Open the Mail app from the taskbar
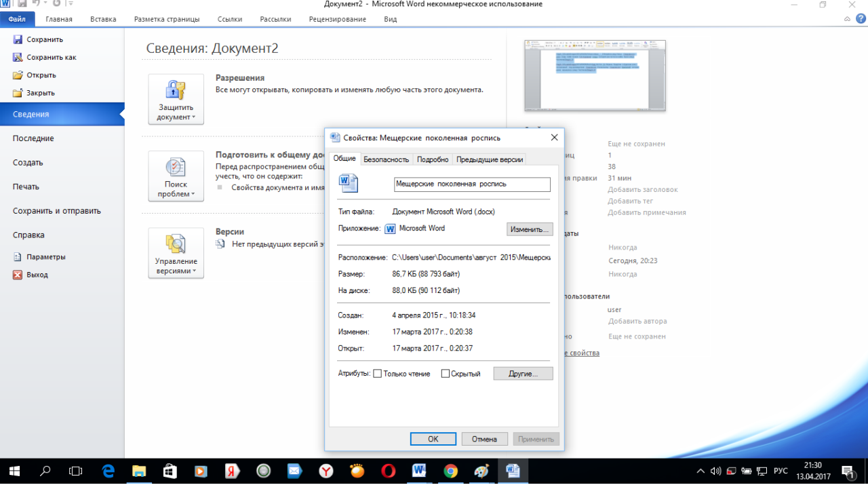 [x=294, y=471]
